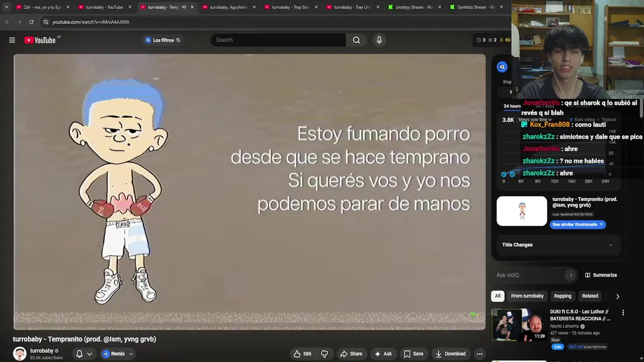Save video to playlist

(414, 354)
